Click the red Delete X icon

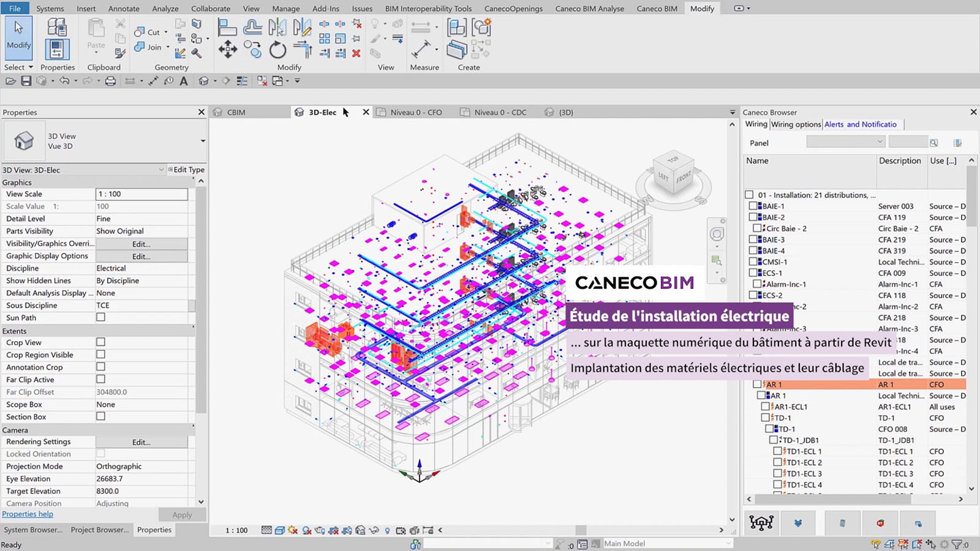click(x=356, y=53)
